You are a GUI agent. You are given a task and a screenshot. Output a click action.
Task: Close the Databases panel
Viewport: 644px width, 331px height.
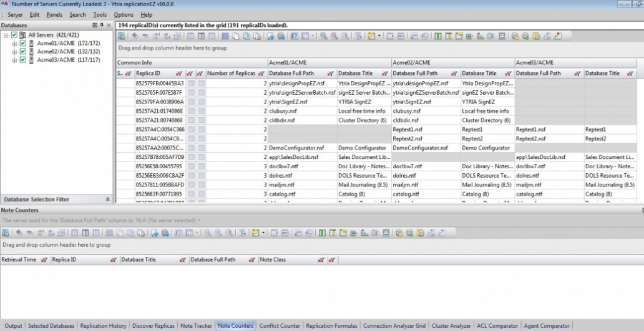click(x=109, y=26)
